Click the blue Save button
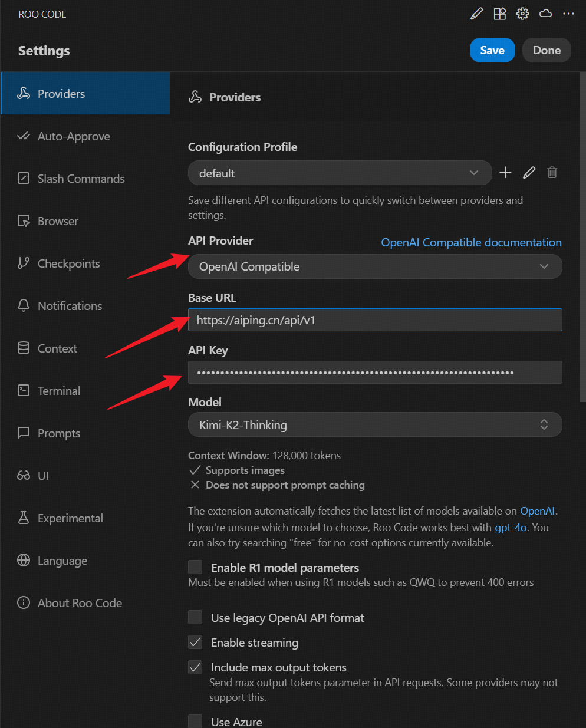 pyautogui.click(x=492, y=50)
